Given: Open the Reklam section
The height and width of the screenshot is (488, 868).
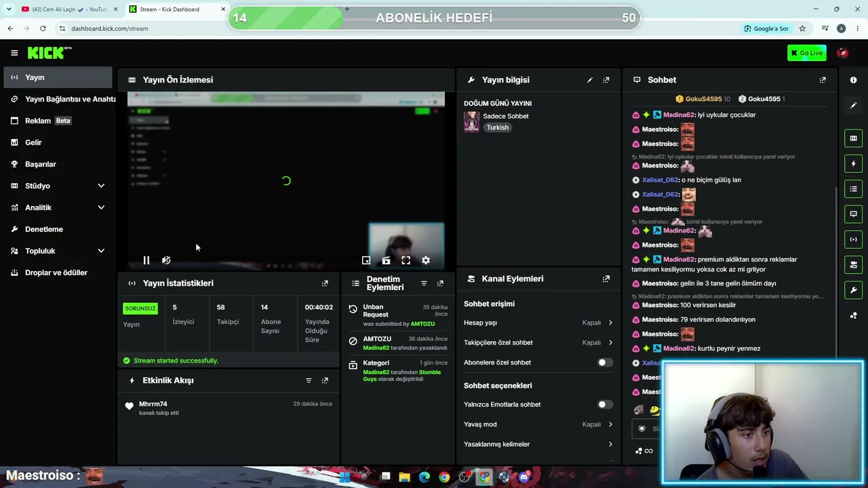Looking at the screenshot, I should pyautogui.click(x=58, y=121).
